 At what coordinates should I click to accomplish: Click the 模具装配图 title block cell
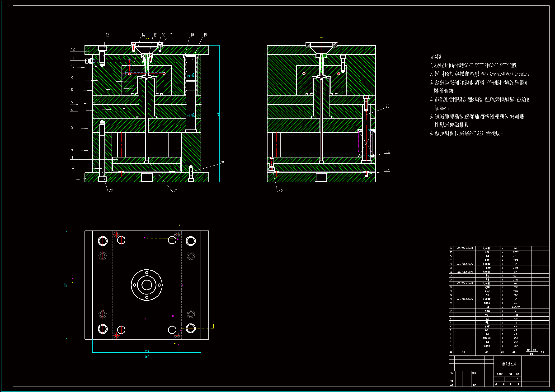click(x=509, y=364)
